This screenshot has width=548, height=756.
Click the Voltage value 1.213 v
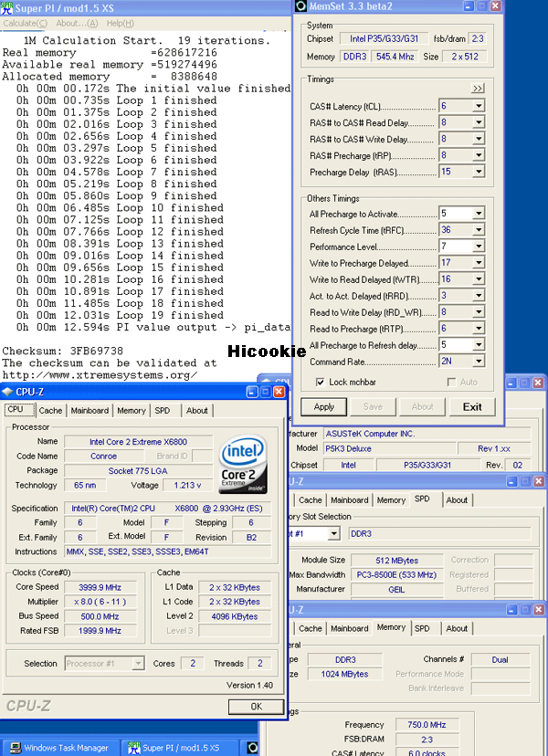187,486
